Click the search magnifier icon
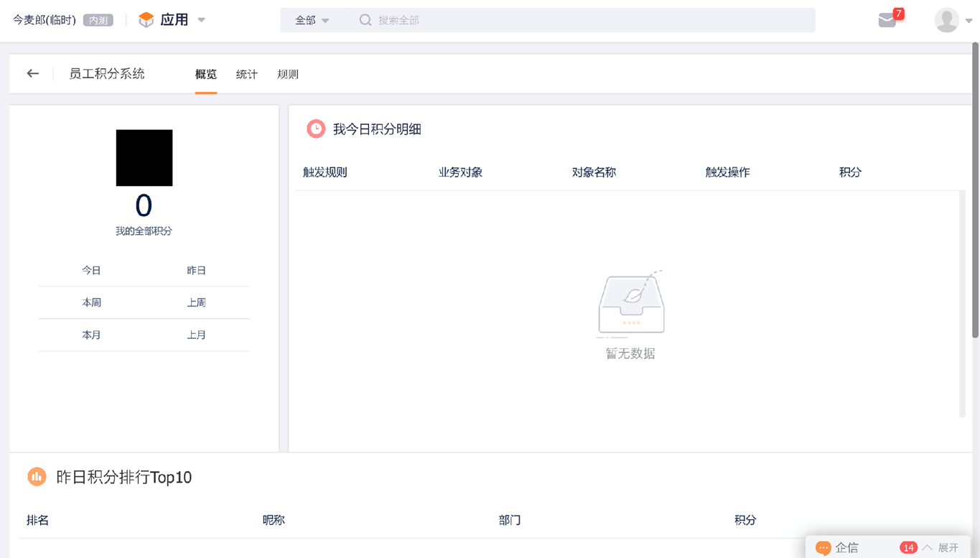Screen dimensions: 980x558 (365, 20)
